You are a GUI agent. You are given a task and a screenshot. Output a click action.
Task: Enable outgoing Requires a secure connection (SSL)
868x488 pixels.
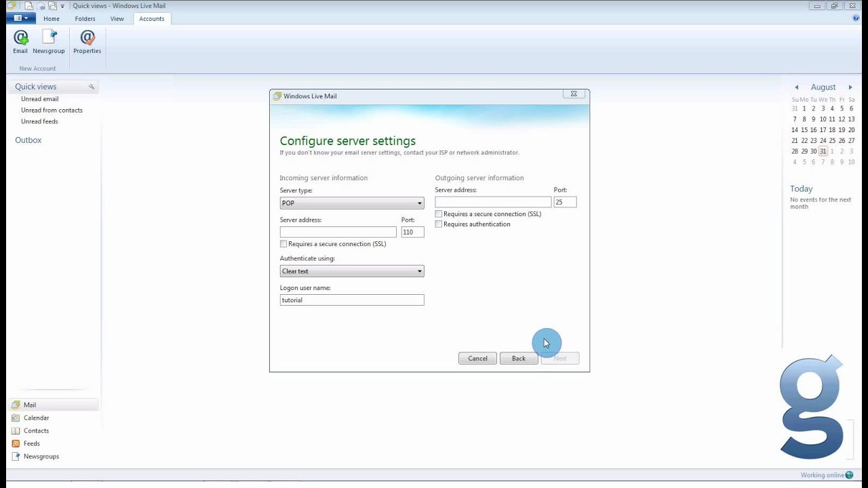tap(439, 214)
